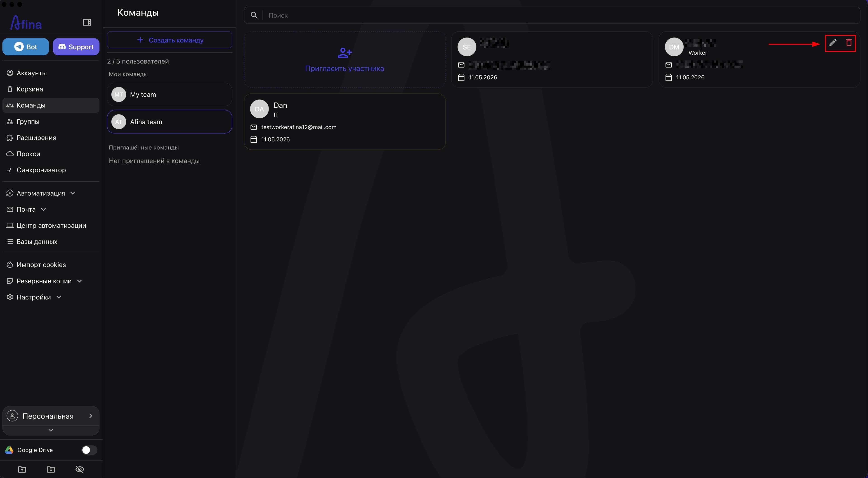Select the Afina team entry
868x478 pixels.
170,122
